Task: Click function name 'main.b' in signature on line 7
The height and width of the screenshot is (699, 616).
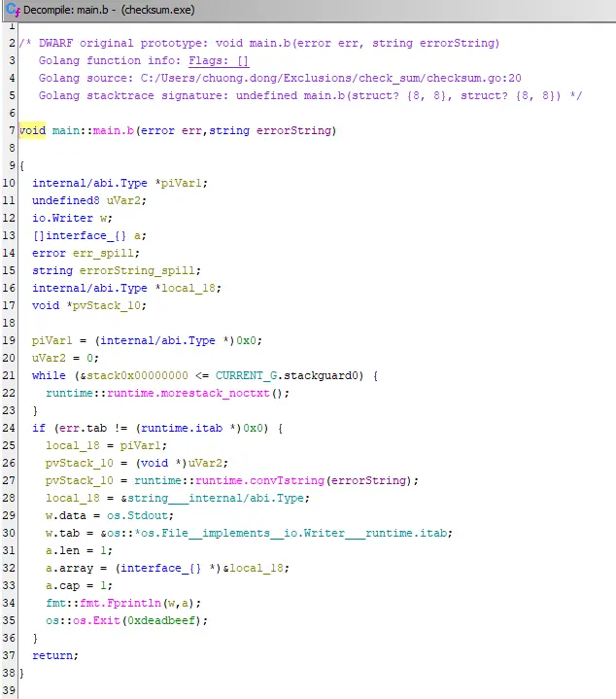Action: (114, 130)
